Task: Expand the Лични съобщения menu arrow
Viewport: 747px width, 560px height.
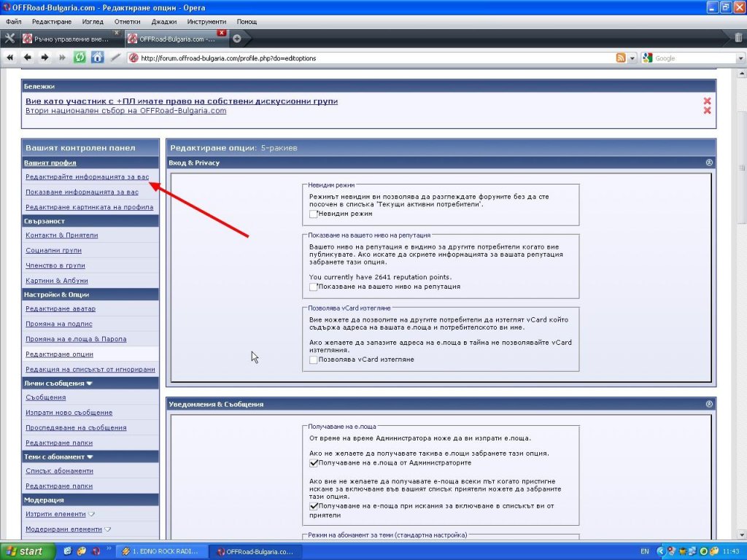Action: [x=90, y=384]
